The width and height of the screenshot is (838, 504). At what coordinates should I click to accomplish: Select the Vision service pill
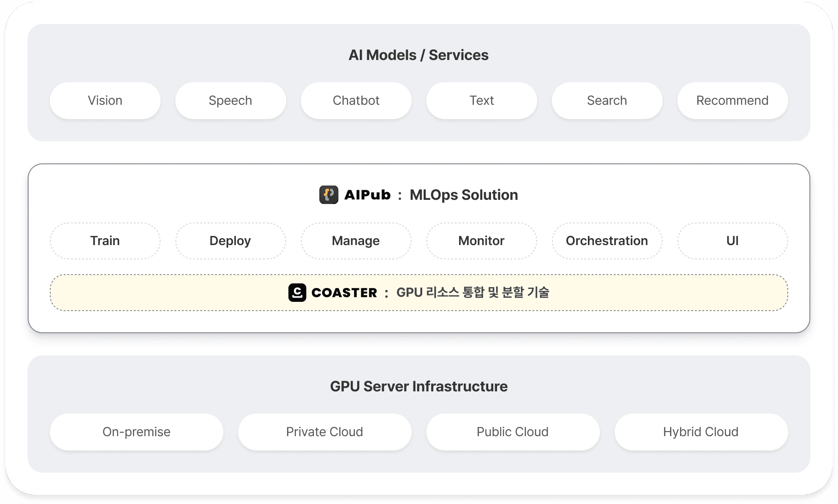105,101
